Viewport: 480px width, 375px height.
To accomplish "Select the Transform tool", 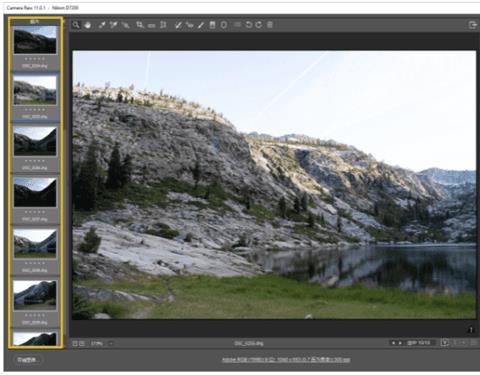I will 163,25.
